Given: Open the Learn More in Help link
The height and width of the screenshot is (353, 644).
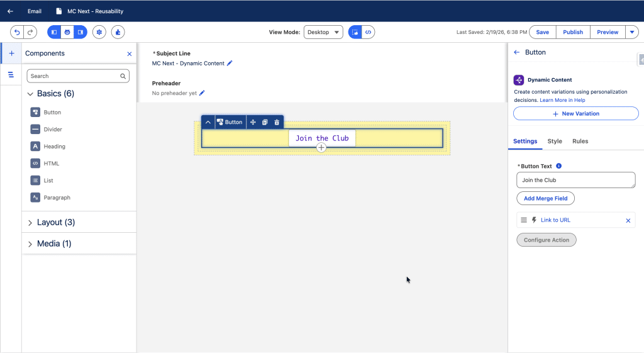Looking at the screenshot, I should (x=562, y=100).
